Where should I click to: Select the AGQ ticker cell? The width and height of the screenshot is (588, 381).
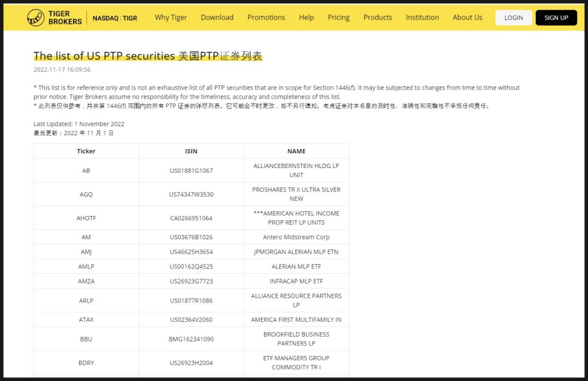[x=86, y=194]
